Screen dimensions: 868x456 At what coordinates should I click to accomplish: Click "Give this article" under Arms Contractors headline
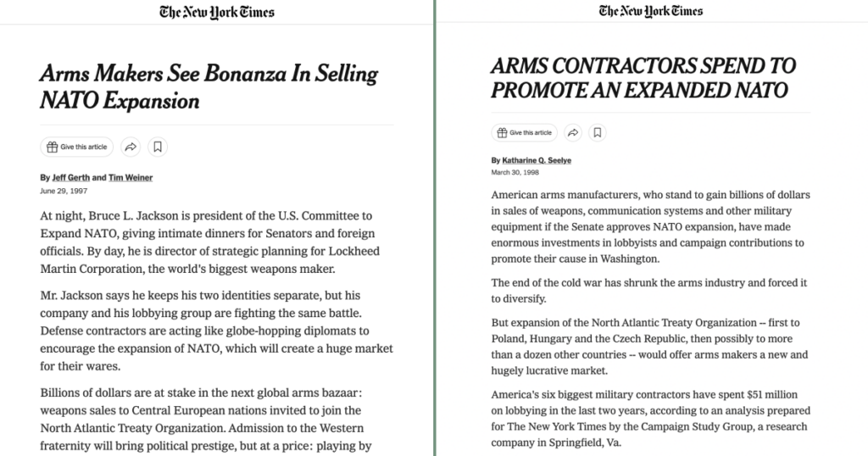coord(524,133)
